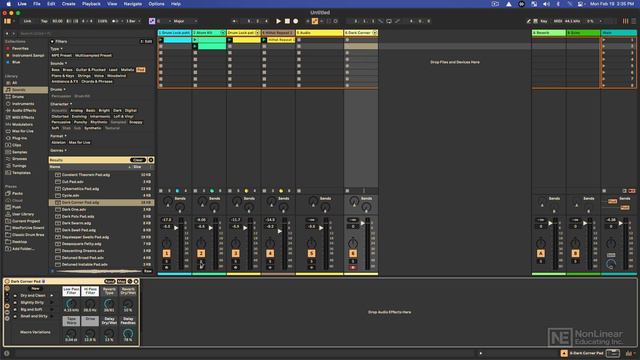This screenshot has width=640, height=360.
Task: Enable the Key map mode switch
Action: coord(544,21)
